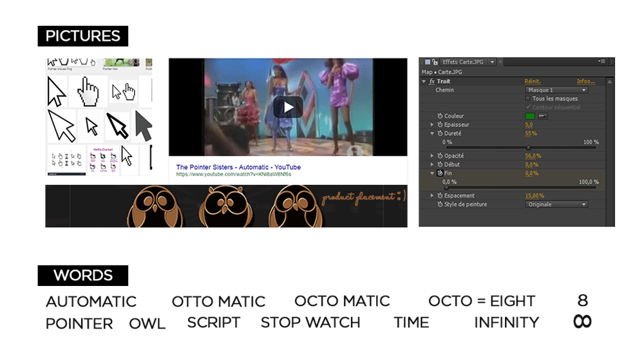This screenshot has height=362, width=644.
Task: Close the Effets Carte.JPG tab
Action: click(x=500, y=62)
